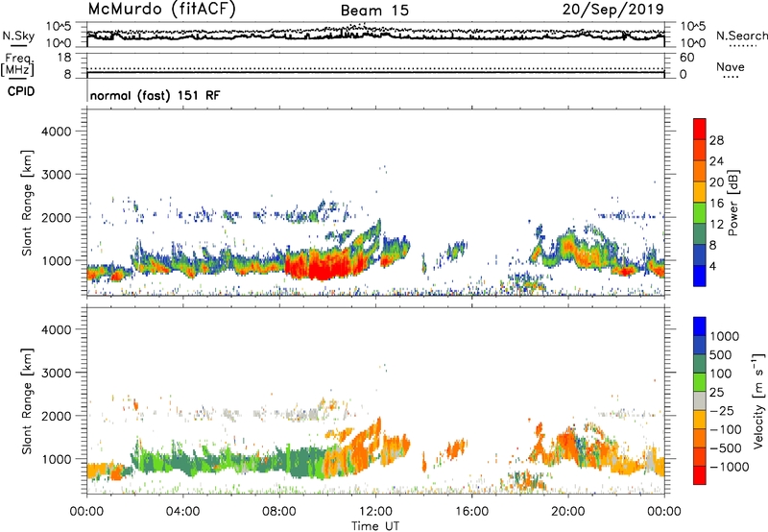Viewport: 768px width, 532px height.
Task: Click the intense red backscatter region near 10:00
Action: coord(324,264)
